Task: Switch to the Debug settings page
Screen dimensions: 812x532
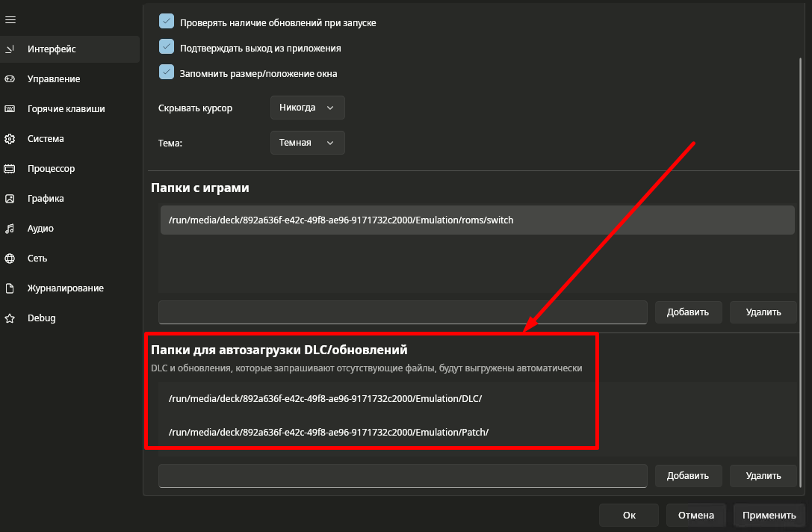Action: (42, 318)
